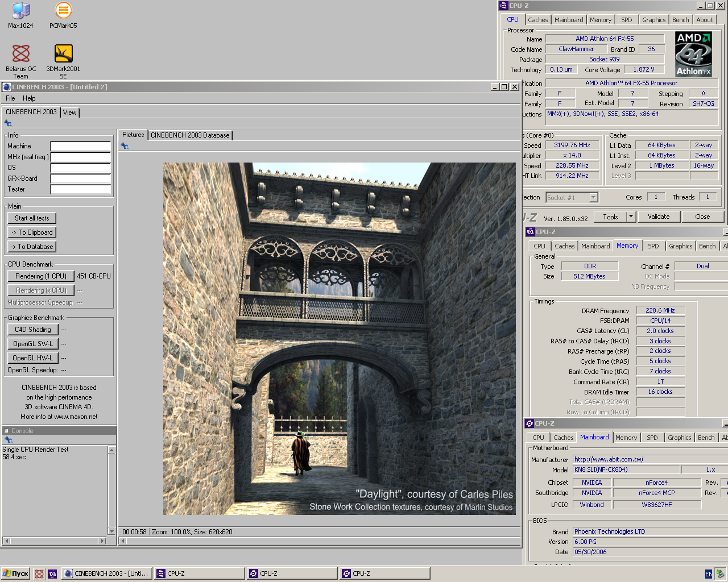This screenshot has width=728, height=582.
Task: Click the Tester input field
Action: coord(80,189)
